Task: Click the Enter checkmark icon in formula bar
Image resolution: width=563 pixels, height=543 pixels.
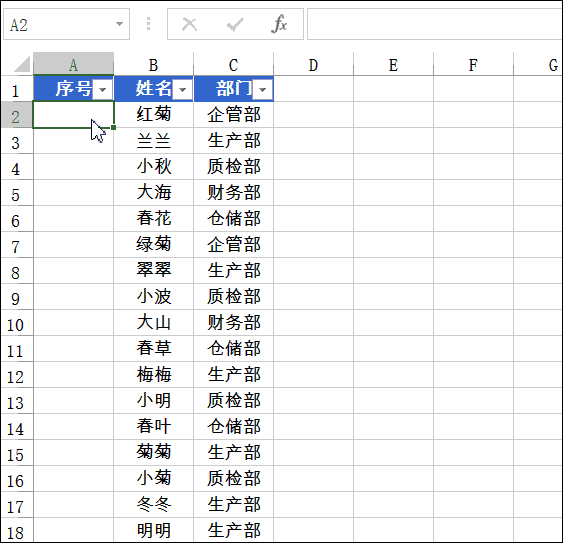Action: [x=235, y=24]
